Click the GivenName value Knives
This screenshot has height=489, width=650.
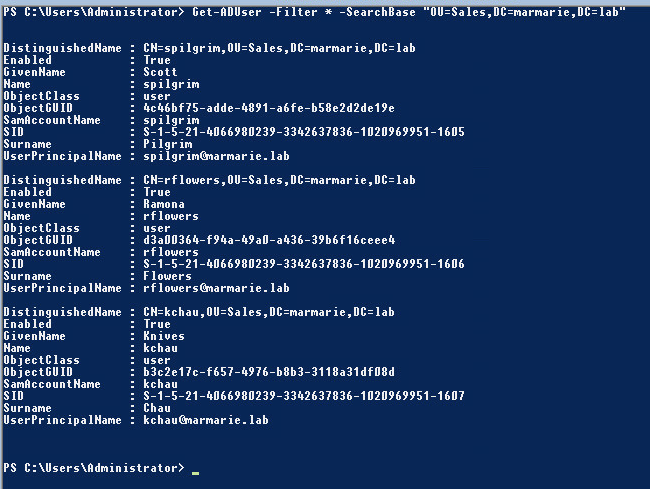click(x=164, y=336)
